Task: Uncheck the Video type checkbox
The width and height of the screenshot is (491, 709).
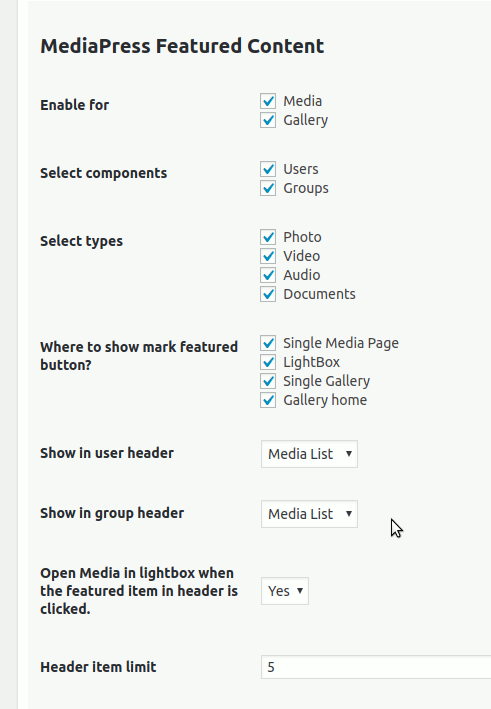Action: pyautogui.click(x=268, y=255)
